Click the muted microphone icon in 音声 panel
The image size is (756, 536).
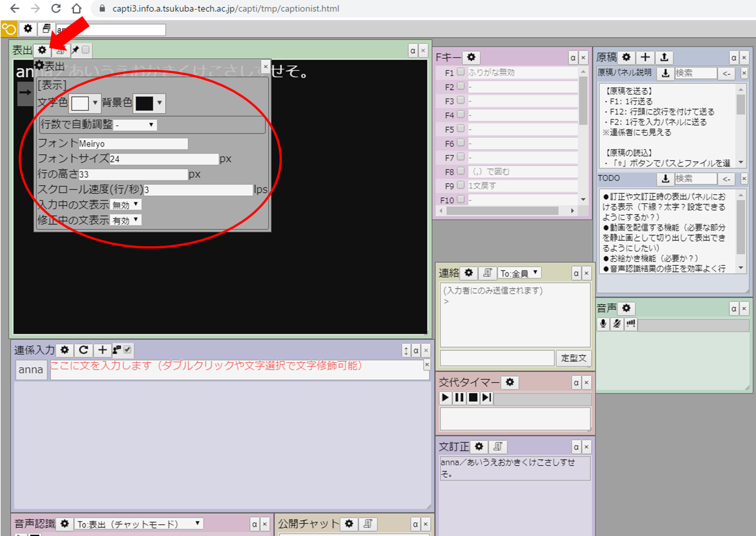pyautogui.click(x=617, y=324)
